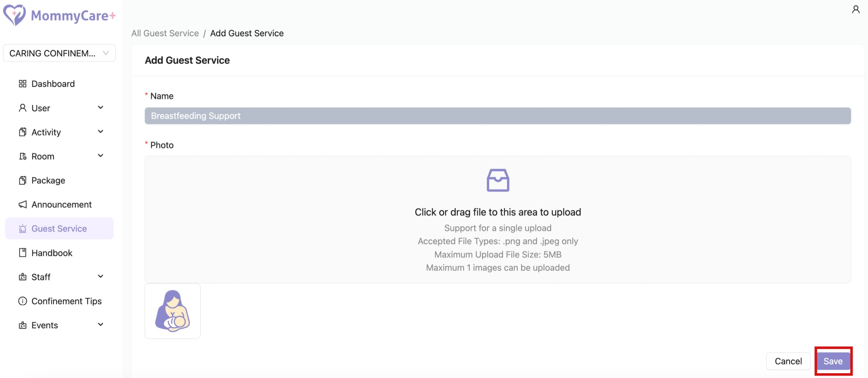
Task: Select the Package sidebar icon
Action: click(x=22, y=180)
